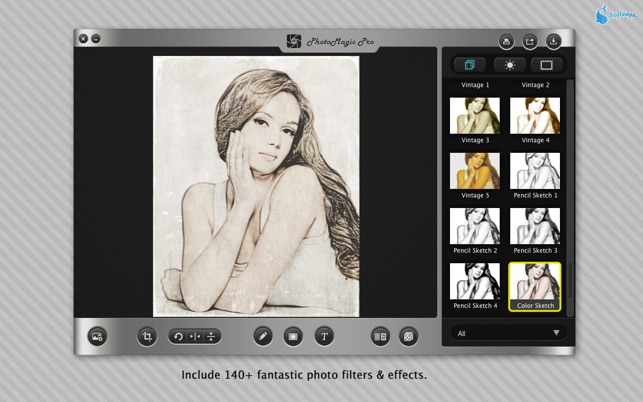Screen dimensions: 643x402
Task: Apply the Pencil Sketch 3 filter thumbnail
Action: pyautogui.click(x=535, y=226)
